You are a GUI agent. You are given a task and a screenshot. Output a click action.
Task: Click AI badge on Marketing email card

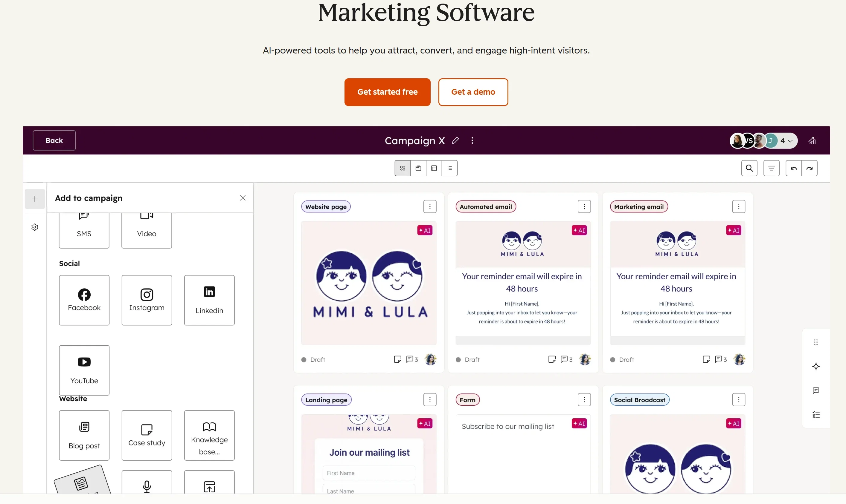pos(734,230)
